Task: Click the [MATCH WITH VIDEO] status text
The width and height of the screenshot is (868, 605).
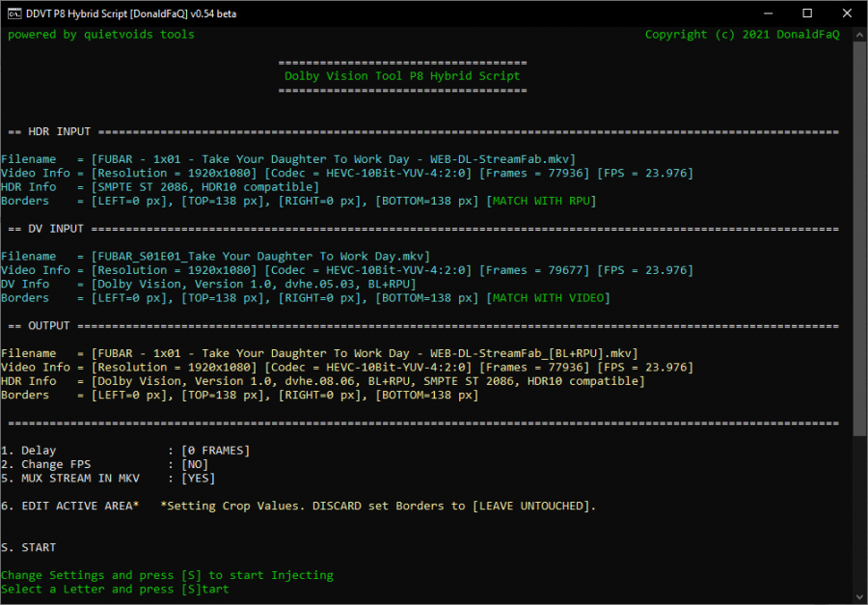Action: pos(547,298)
